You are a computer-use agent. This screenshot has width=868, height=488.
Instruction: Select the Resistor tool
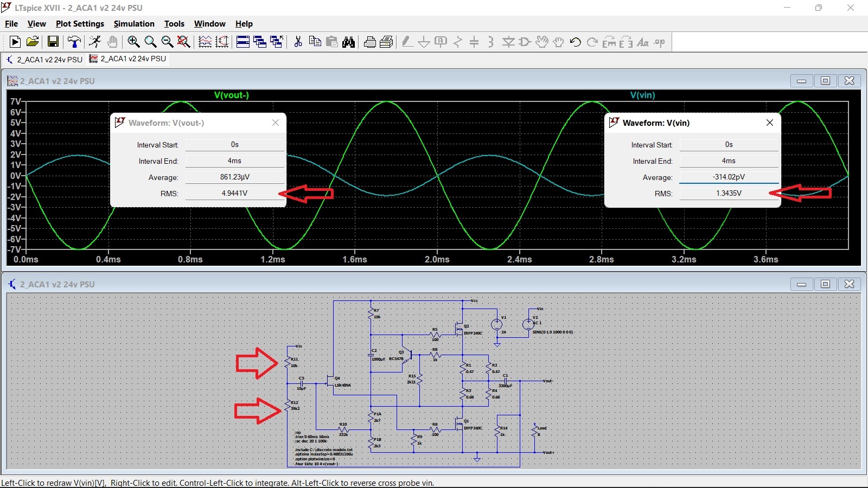[x=458, y=42]
